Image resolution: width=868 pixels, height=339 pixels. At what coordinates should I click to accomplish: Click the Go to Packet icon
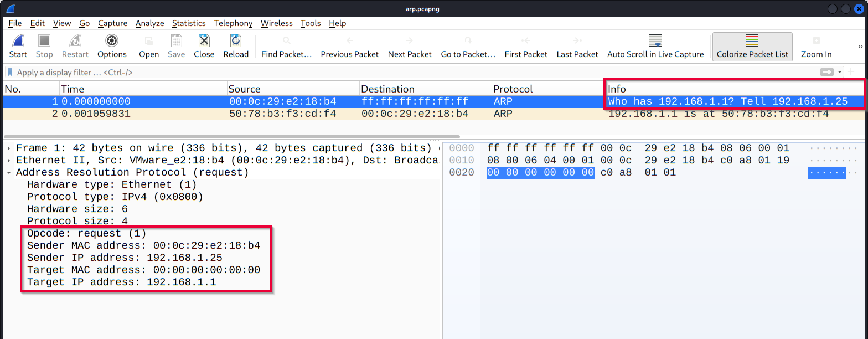[x=468, y=41]
